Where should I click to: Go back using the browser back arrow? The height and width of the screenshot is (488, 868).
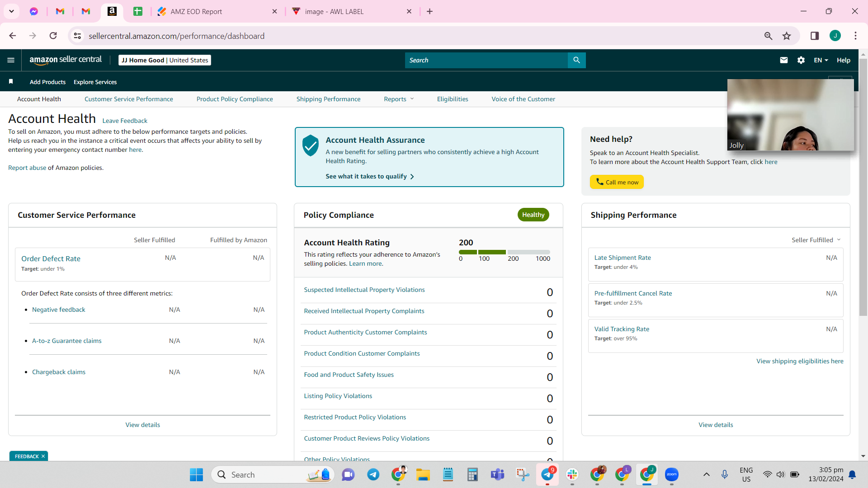tap(13, 36)
